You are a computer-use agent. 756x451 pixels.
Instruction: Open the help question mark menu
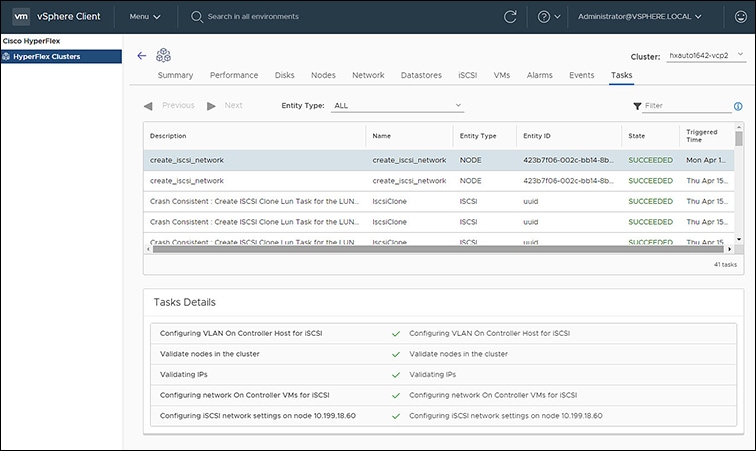click(549, 17)
